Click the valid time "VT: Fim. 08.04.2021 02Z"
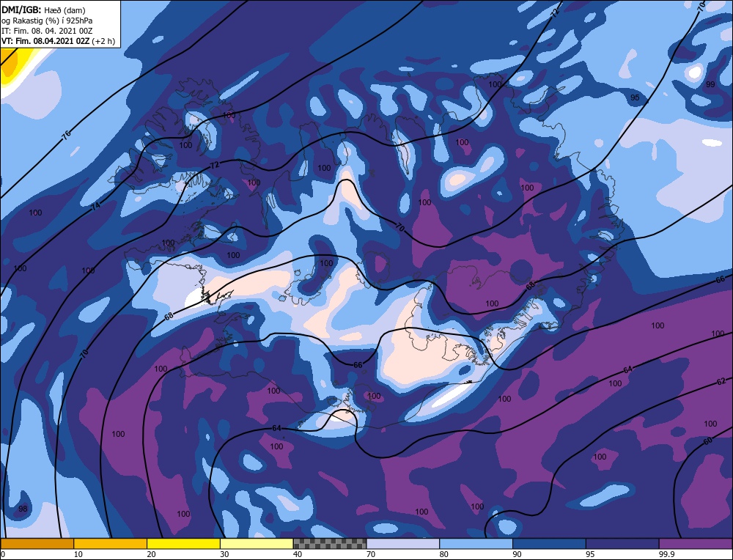Image resolution: width=733 pixels, height=560 pixels. pos(45,40)
